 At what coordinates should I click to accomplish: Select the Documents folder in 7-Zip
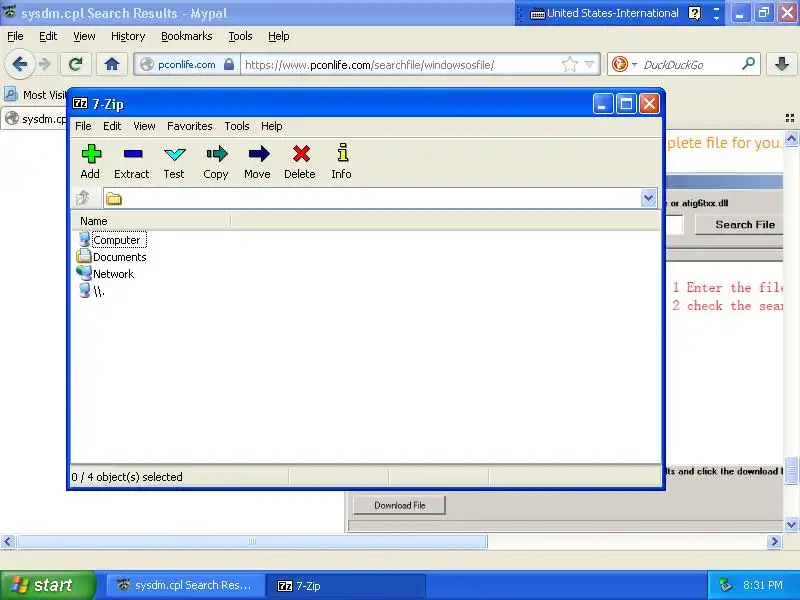[x=112, y=257]
